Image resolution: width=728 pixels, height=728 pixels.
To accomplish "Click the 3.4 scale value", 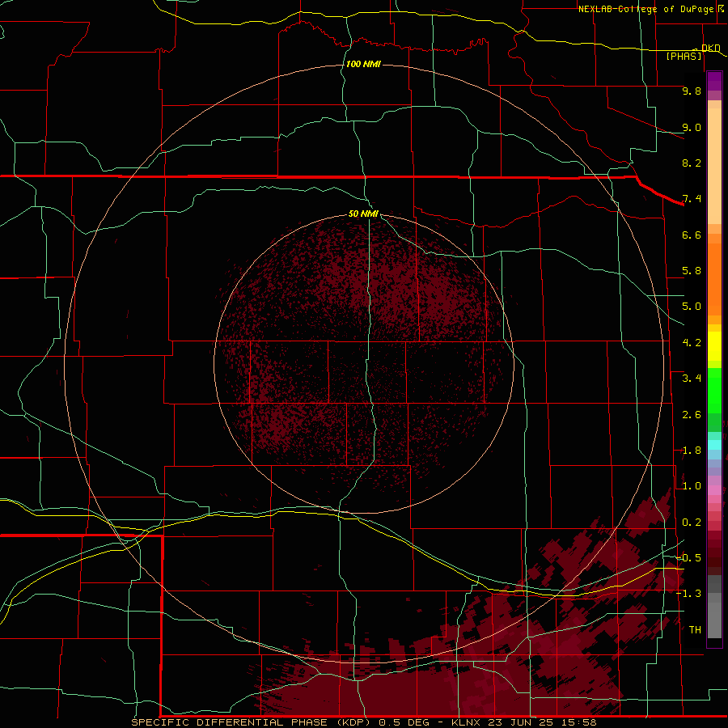I will coord(692,379).
